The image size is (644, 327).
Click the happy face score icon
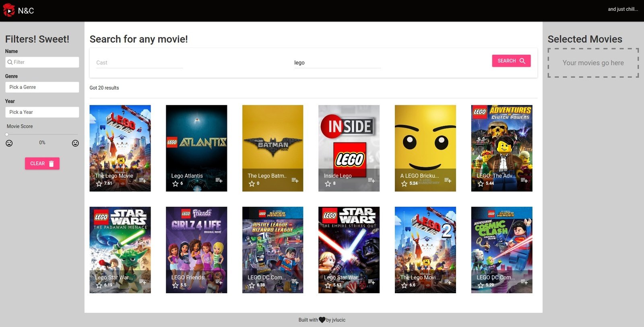click(x=75, y=143)
